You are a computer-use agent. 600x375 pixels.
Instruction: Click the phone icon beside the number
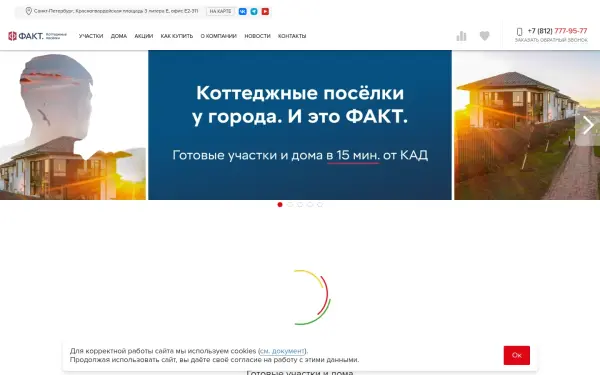point(519,32)
